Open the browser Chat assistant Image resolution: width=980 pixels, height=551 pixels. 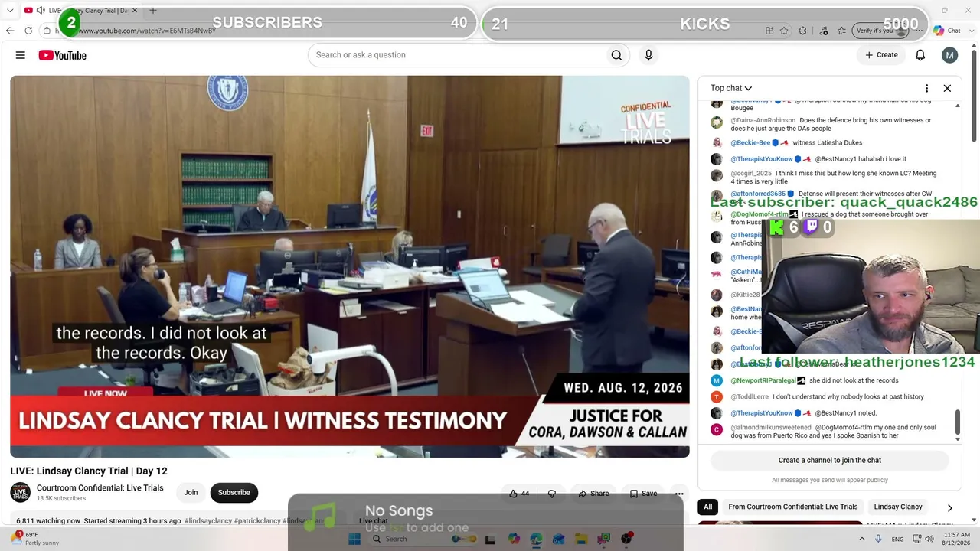[x=947, y=31]
